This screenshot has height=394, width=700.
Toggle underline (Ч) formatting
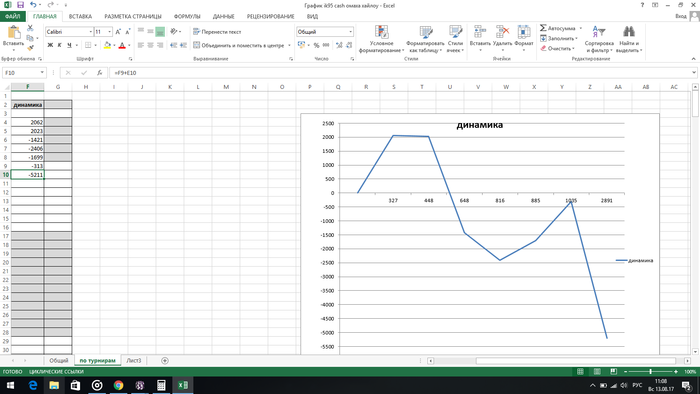pos(69,45)
